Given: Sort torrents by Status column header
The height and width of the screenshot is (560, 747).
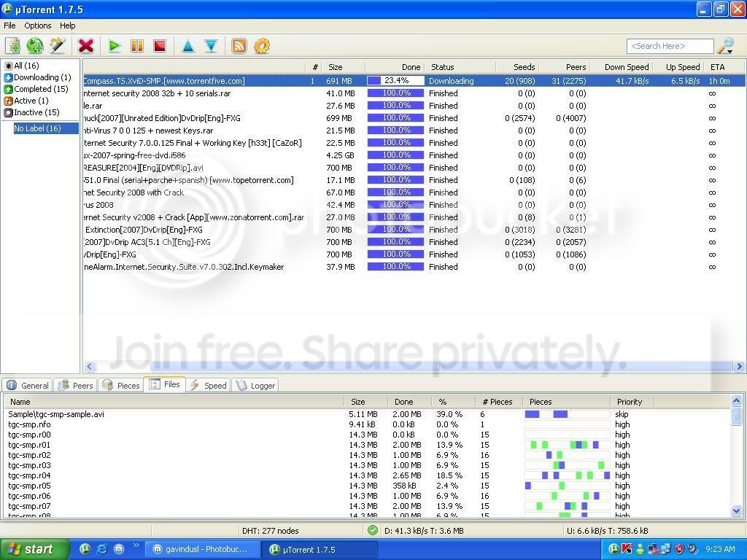Looking at the screenshot, I should (x=460, y=67).
